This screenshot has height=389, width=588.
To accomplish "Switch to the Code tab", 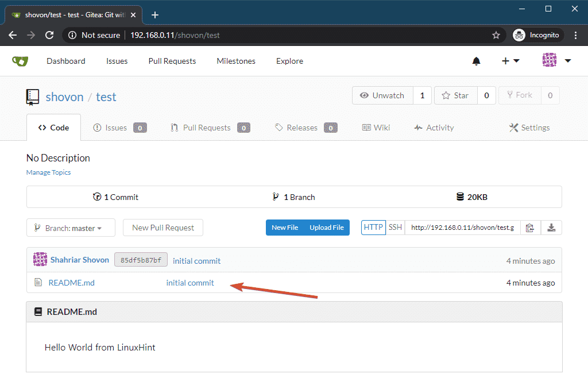I will coord(53,128).
